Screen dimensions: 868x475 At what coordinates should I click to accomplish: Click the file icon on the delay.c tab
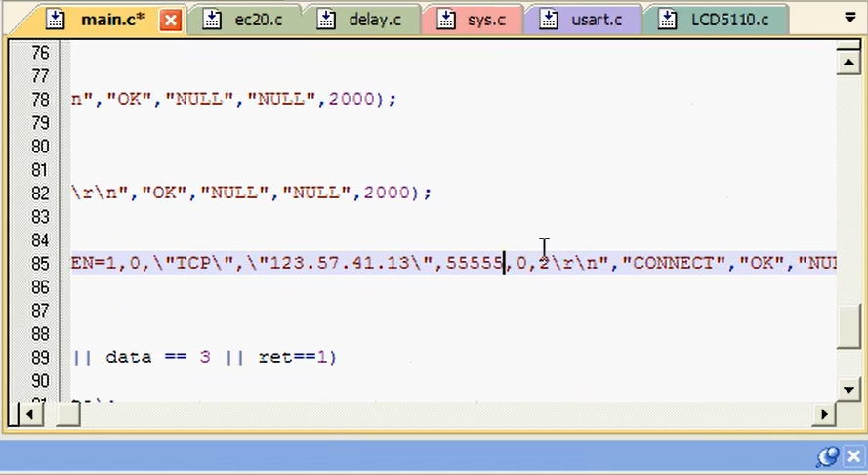(x=326, y=20)
